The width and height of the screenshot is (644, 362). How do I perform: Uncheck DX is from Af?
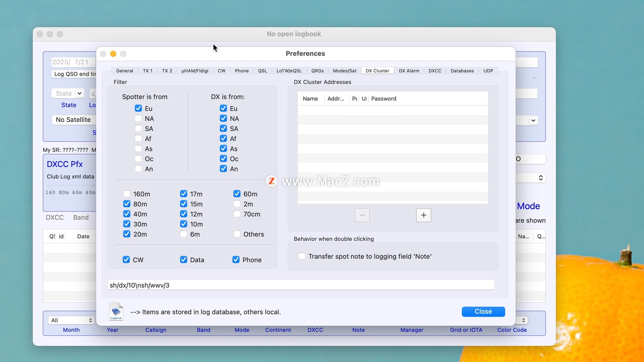click(223, 138)
